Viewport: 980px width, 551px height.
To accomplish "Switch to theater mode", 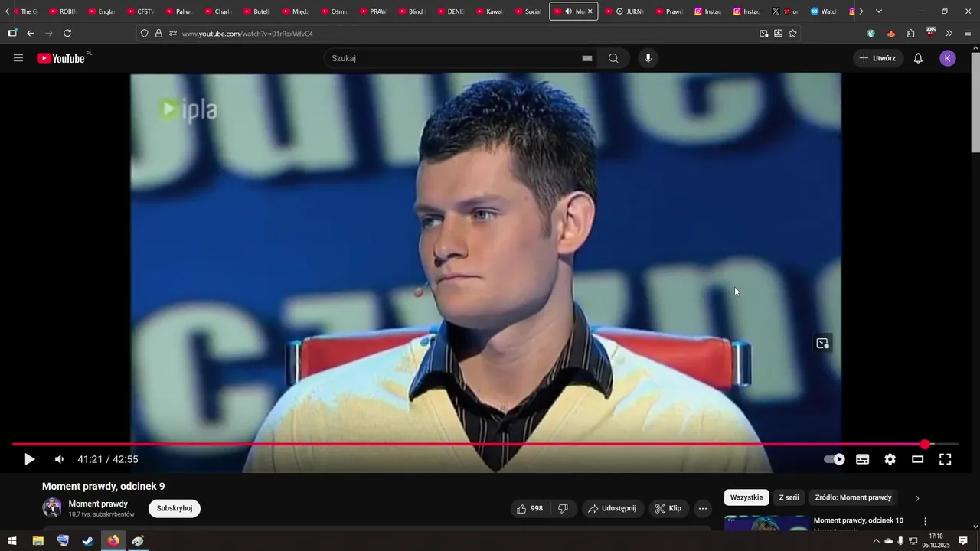I will [x=918, y=459].
